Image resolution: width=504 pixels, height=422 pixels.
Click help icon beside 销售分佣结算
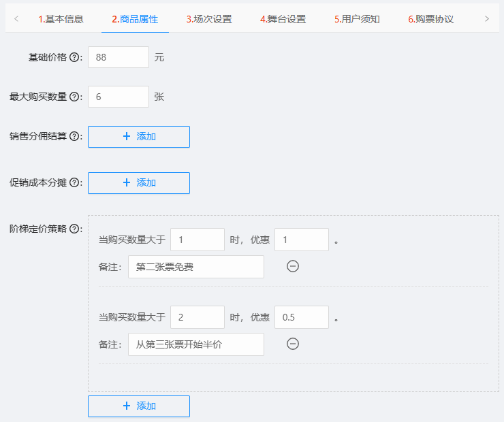coord(74,137)
